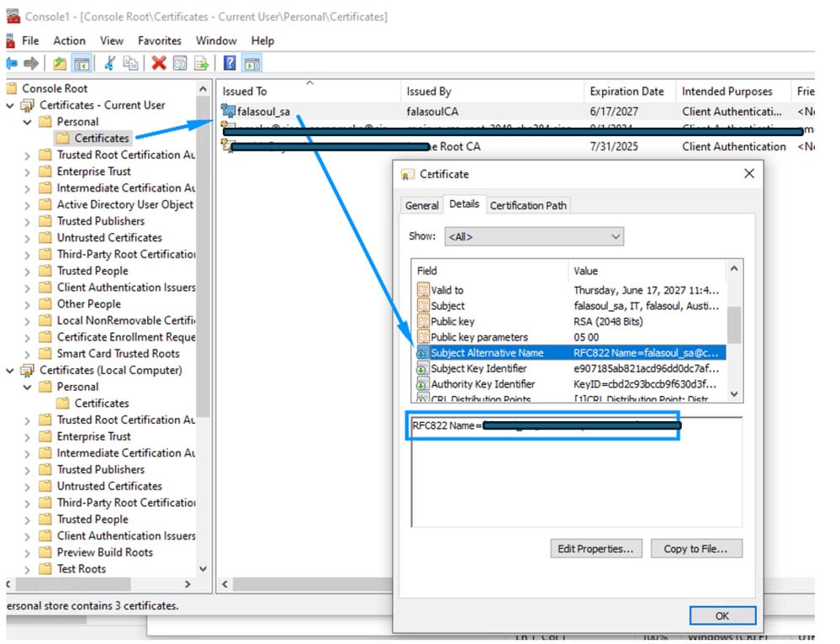The height and width of the screenshot is (644, 840).
Task: Click the Expiration Date column header
Action: (626, 92)
